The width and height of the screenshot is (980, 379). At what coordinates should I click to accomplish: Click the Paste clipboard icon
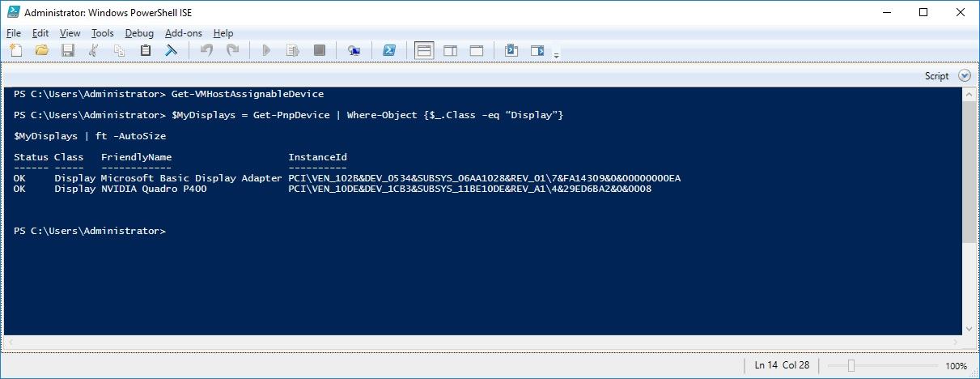(x=146, y=51)
